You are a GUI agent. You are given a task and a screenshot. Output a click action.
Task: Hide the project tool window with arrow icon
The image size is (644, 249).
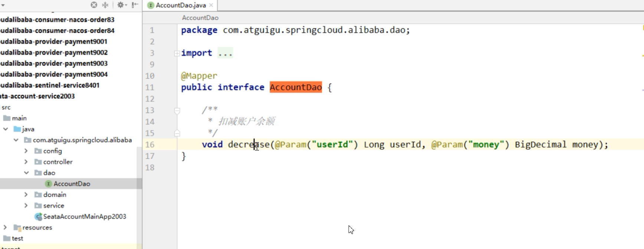pyautogui.click(x=135, y=5)
